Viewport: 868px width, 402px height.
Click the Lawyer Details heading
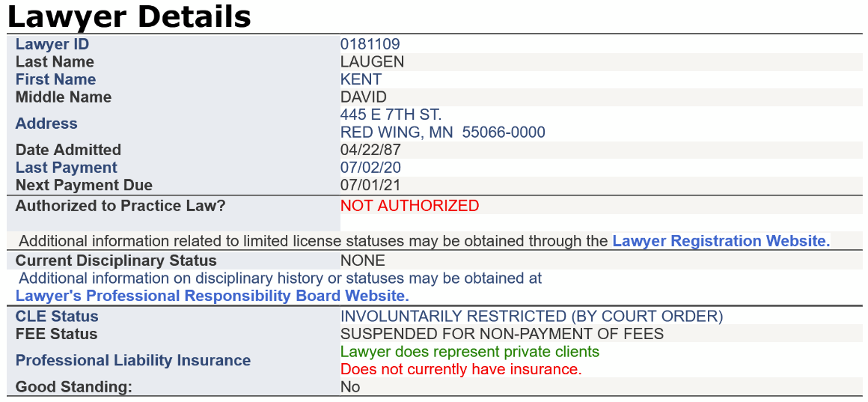pos(129,16)
